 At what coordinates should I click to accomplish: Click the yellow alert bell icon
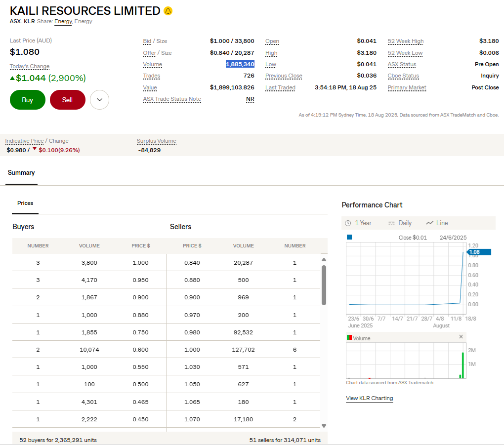[x=168, y=11]
